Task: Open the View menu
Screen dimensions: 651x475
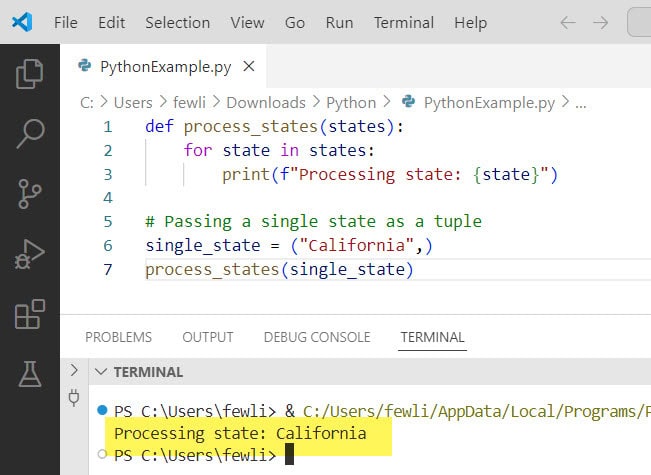Action: (x=247, y=22)
